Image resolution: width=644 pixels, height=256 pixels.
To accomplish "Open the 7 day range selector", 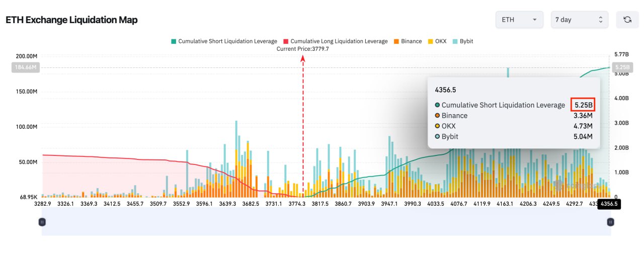I will pyautogui.click(x=580, y=20).
